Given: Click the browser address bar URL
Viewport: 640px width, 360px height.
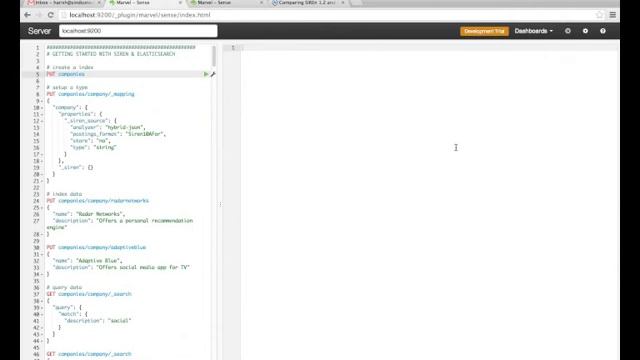Looking at the screenshot, I should [x=140, y=15].
